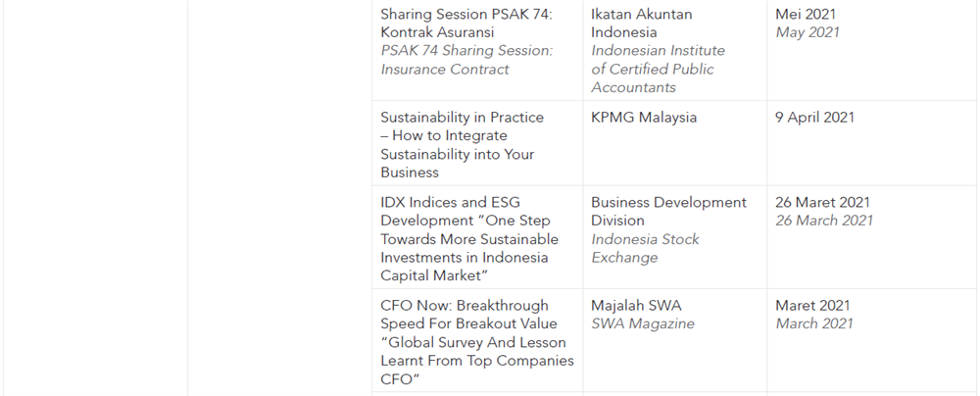This screenshot has width=980, height=396.
Task: Click the Mei 2021 date
Action: point(805,14)
